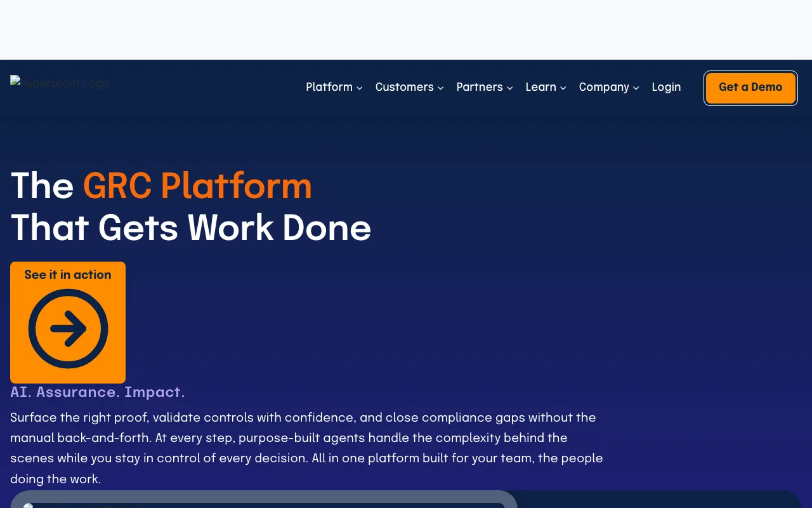The image size is (812, 508).
Task: Open the Platform nav item
Action: point(329,87)
